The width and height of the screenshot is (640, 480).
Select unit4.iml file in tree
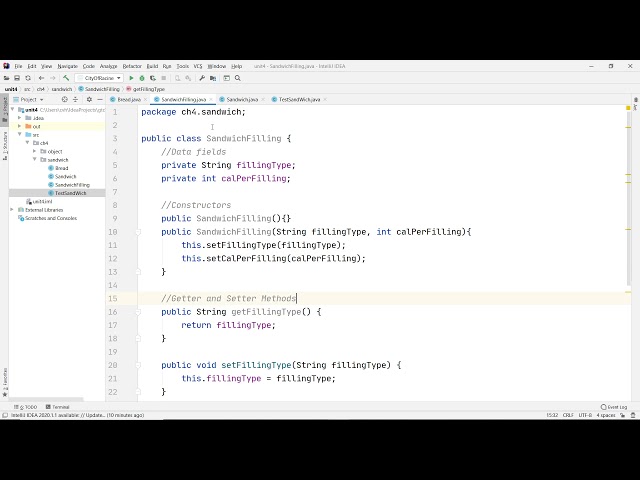point(39,202)
